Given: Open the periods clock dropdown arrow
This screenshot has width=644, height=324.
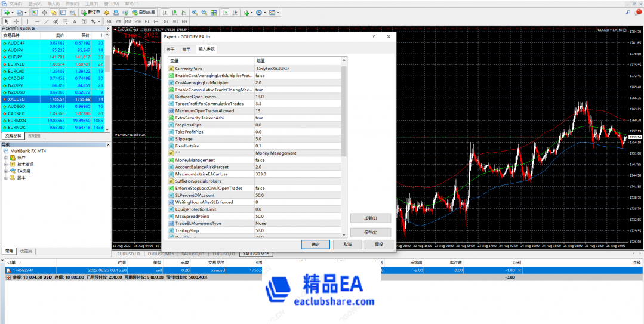Looking at the screenshot, I should [265, 13].
